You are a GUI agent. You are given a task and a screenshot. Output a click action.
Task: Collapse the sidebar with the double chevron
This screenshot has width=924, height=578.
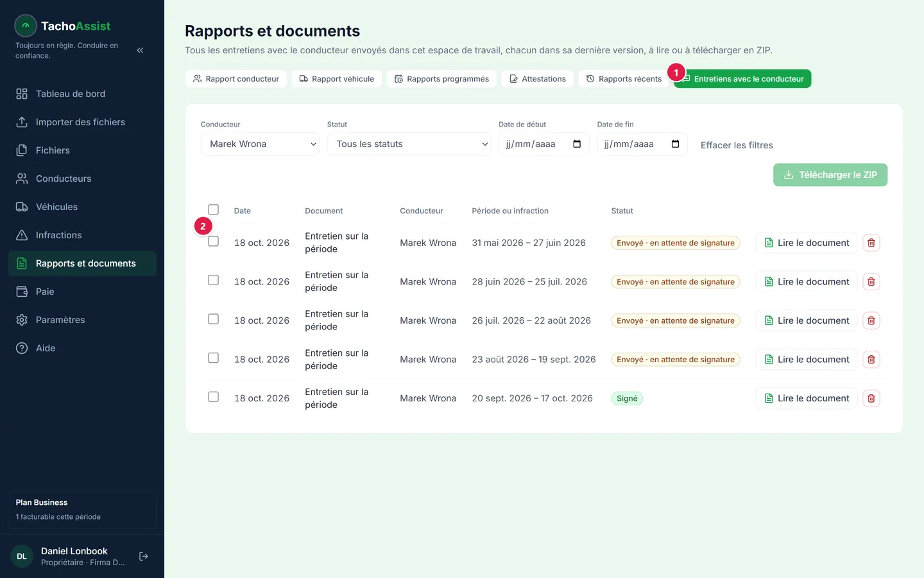click(140, 50)
